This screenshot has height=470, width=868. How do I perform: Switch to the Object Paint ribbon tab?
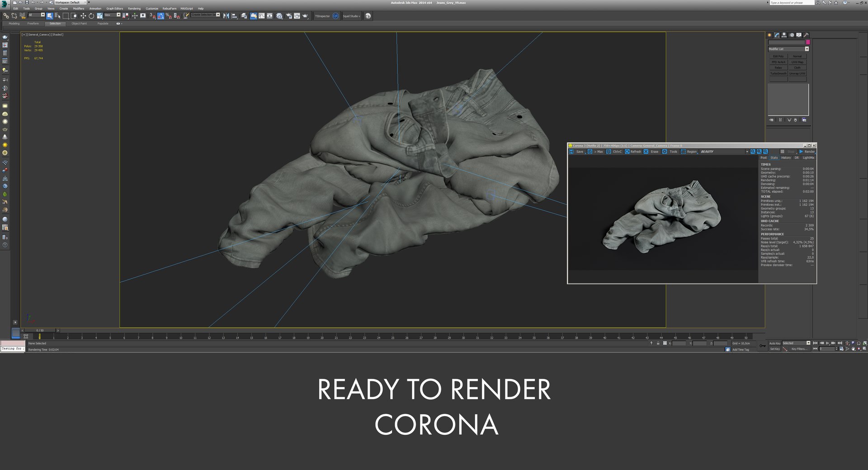point(79,24)
